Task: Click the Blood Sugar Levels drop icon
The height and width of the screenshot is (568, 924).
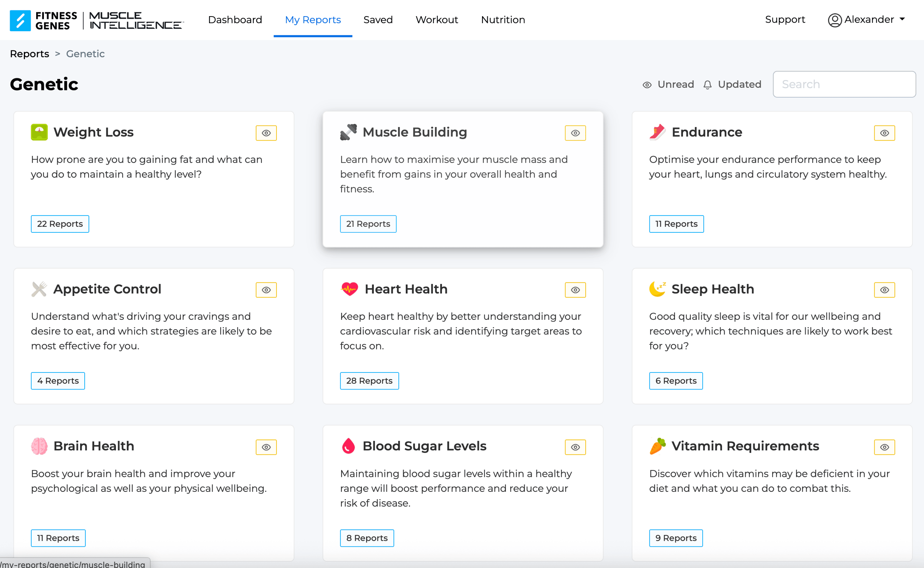Action: [x=348, y=446]
